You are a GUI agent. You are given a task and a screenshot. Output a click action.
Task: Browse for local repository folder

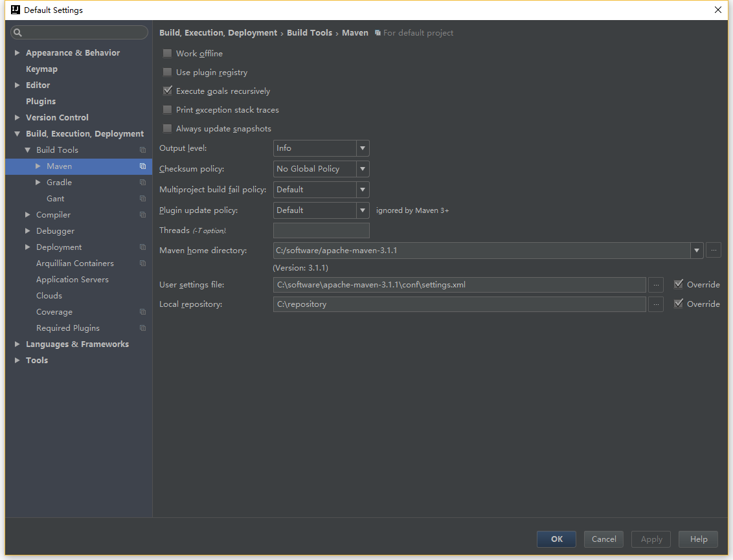point(656,304)
